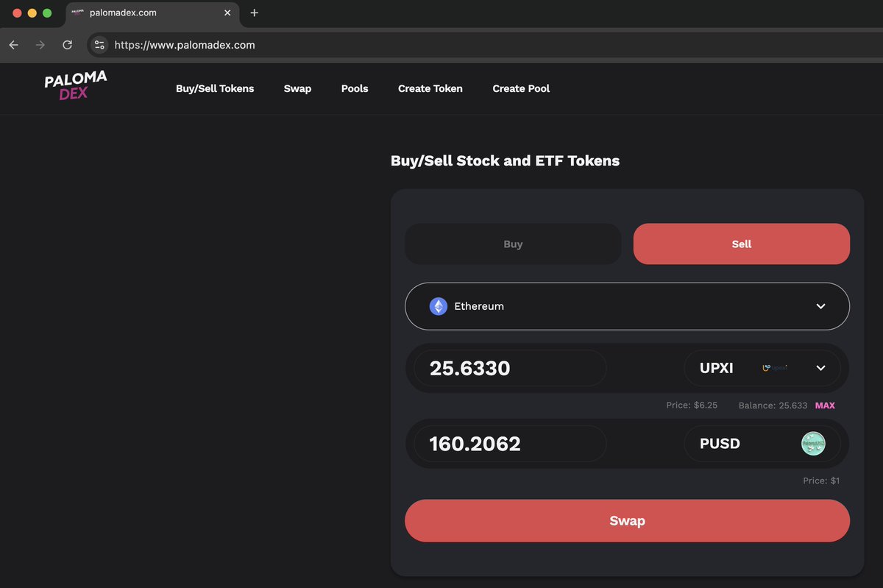
Task: Go back with browser back arrow
Action: (x=13, y=45)
